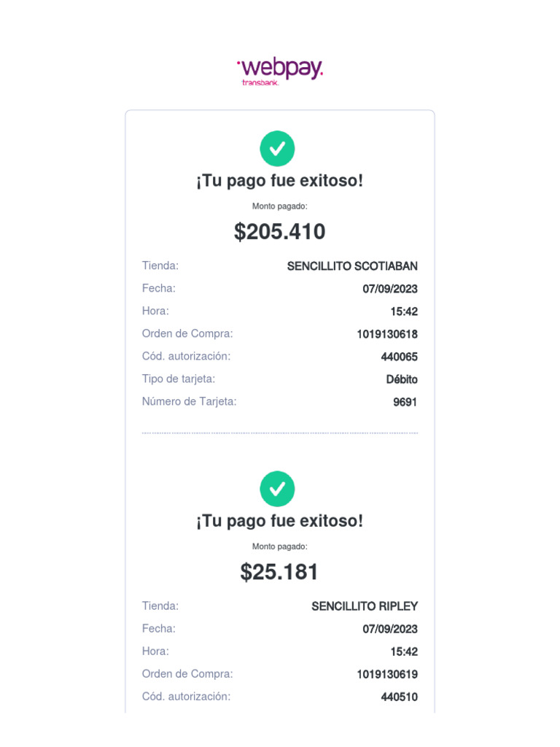Select the $205.410 paid amount
The height and width of the screenshot is (747, 560).
pyautogui.click(x=279, y=231)
